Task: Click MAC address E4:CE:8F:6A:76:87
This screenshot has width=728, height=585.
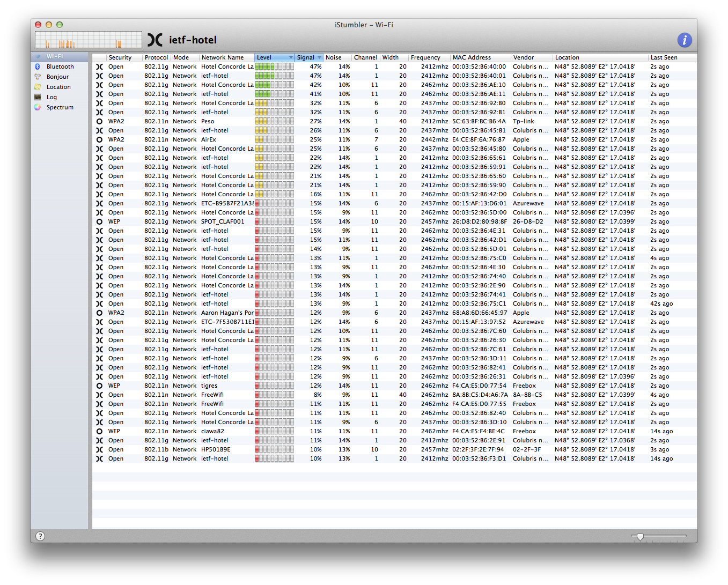Action: point(479,139)
